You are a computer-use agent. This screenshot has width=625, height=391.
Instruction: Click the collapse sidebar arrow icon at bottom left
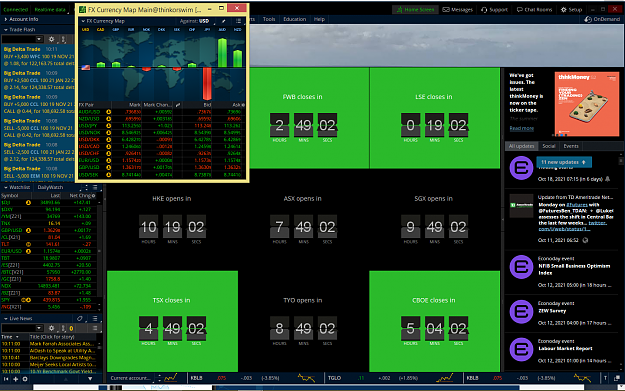coord(6,379)
